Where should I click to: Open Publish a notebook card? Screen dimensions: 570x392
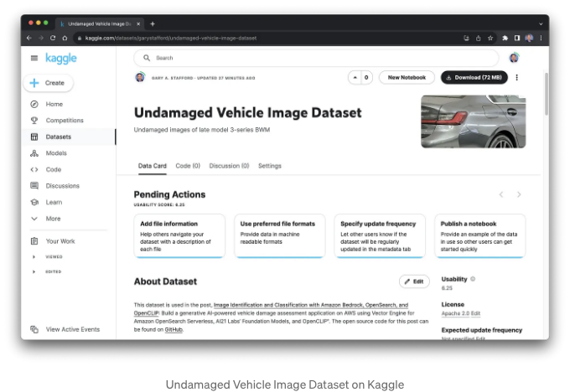tap(480, 236)
